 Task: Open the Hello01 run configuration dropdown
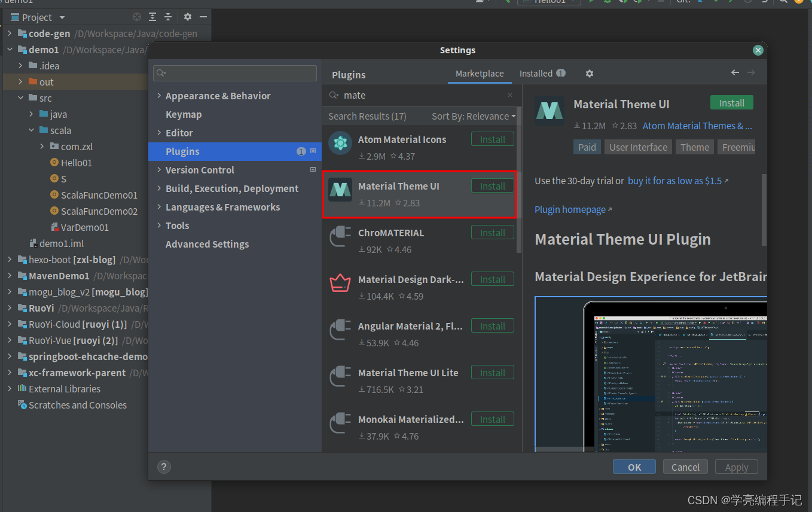[548, 2]
